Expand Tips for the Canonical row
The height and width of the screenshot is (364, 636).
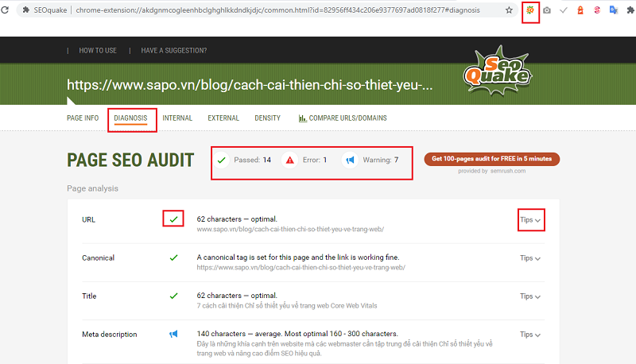(530, 258)
